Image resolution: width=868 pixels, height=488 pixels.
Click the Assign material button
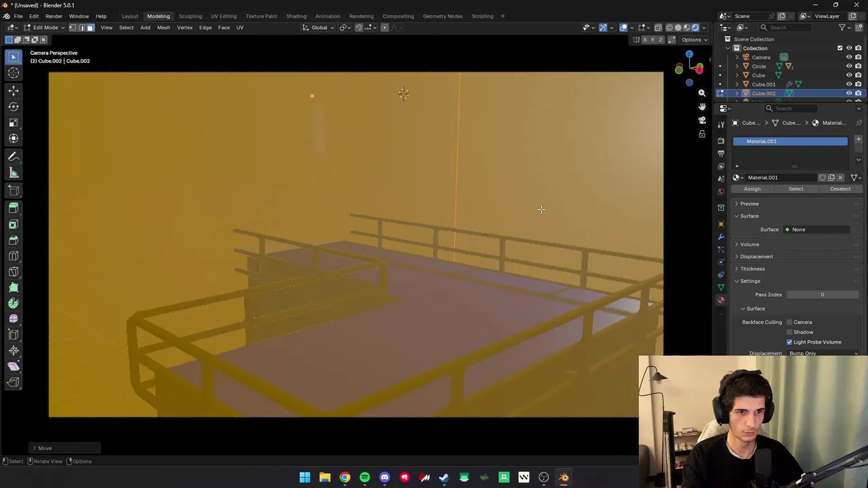(752, 189)
